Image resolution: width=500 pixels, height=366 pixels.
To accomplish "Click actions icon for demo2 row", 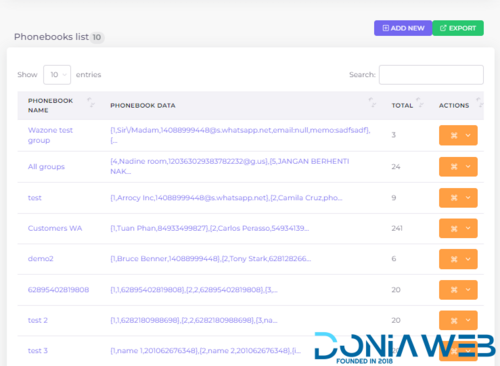I will tap(454, 259).
